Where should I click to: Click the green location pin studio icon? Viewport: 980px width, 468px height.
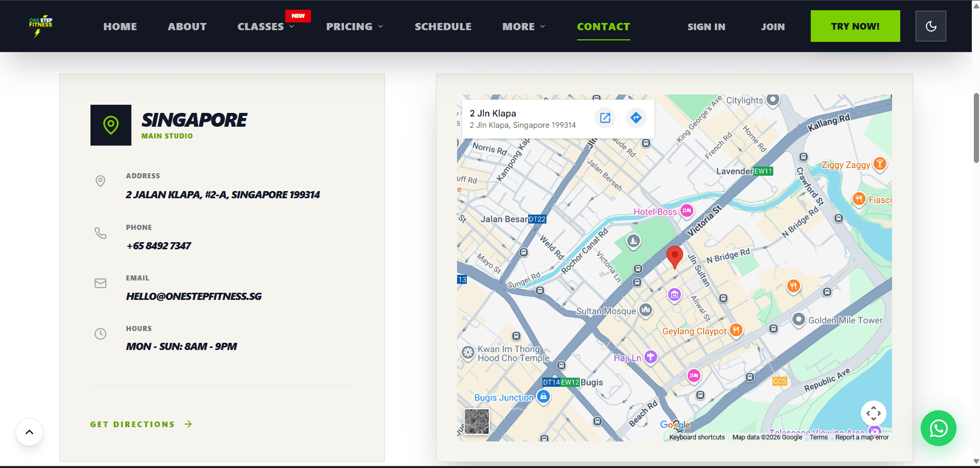click(x=111, y=125)
